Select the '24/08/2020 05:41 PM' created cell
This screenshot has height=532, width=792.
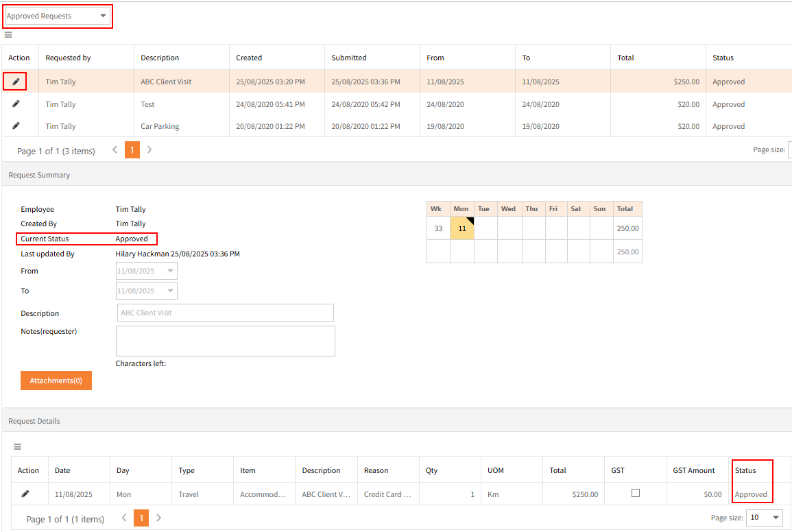pos(270,104)
